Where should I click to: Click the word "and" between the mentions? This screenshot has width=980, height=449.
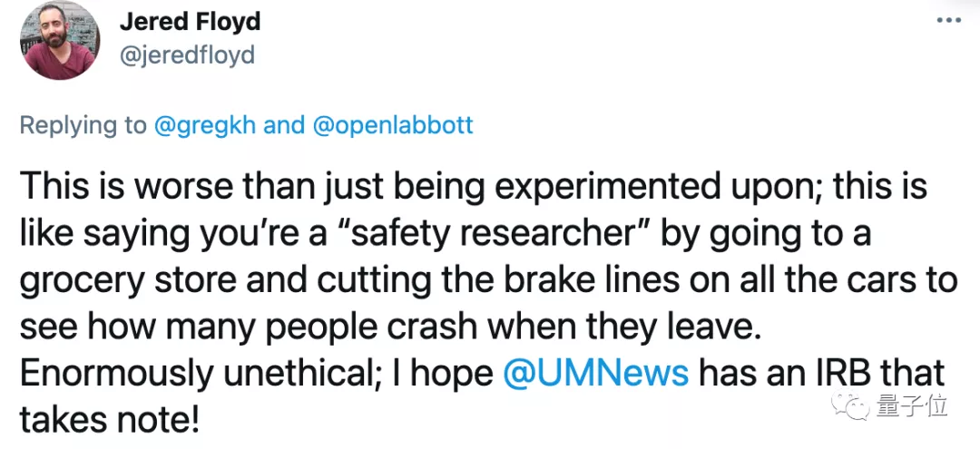[283, 124]
